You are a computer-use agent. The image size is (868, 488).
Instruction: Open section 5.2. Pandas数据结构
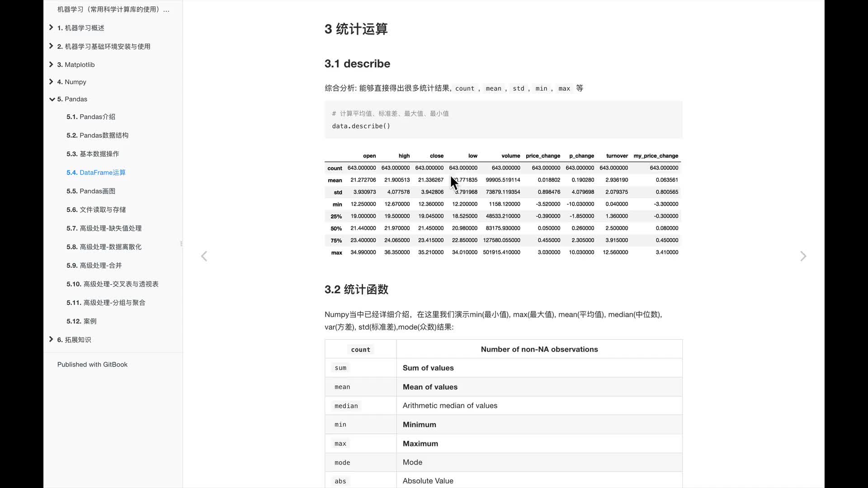pyautogui.click(x=97, y=135)
